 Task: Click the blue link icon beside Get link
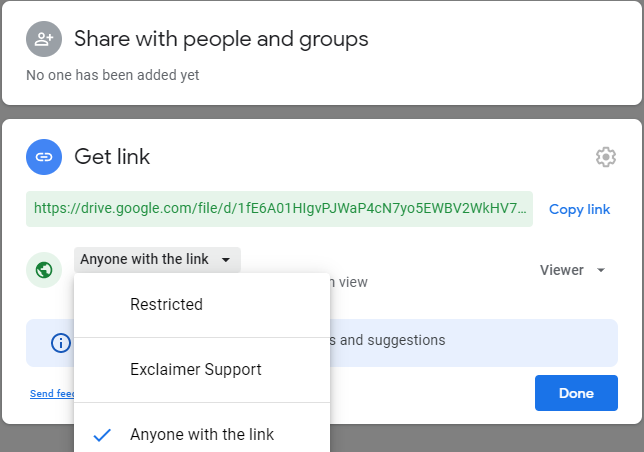coord(44,157)
